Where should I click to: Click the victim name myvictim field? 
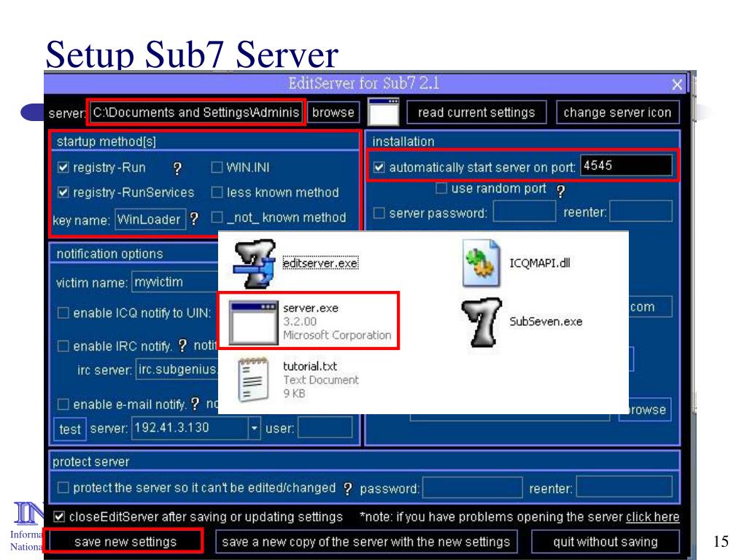[175, 282]
